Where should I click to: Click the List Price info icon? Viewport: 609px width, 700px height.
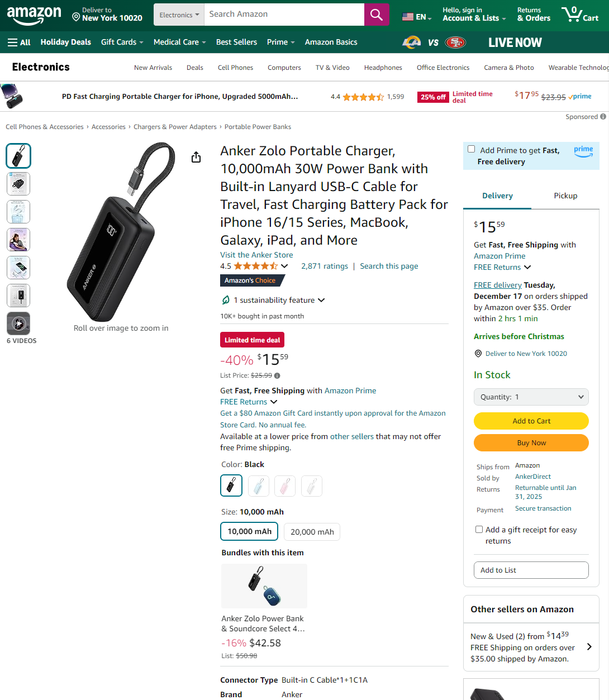tap(277, 376)
